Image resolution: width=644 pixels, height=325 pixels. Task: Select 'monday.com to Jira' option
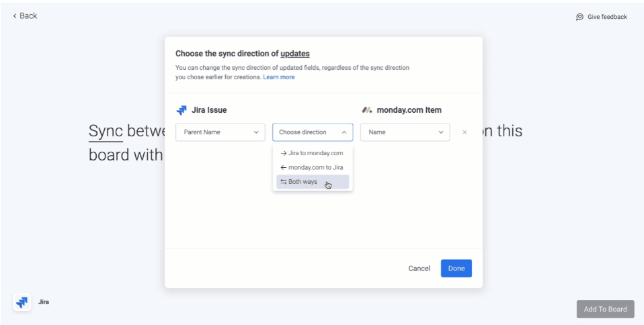pos(313,167)
